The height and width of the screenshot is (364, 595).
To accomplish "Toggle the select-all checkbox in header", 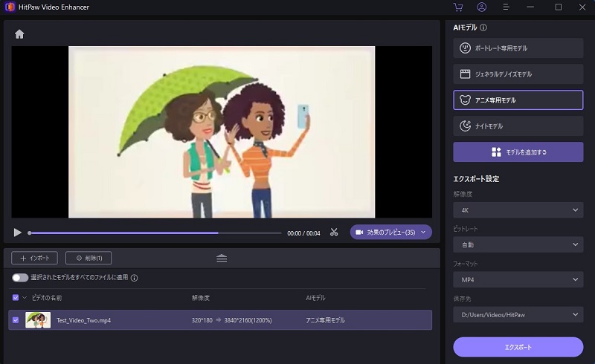I will [x=16, y=297].
